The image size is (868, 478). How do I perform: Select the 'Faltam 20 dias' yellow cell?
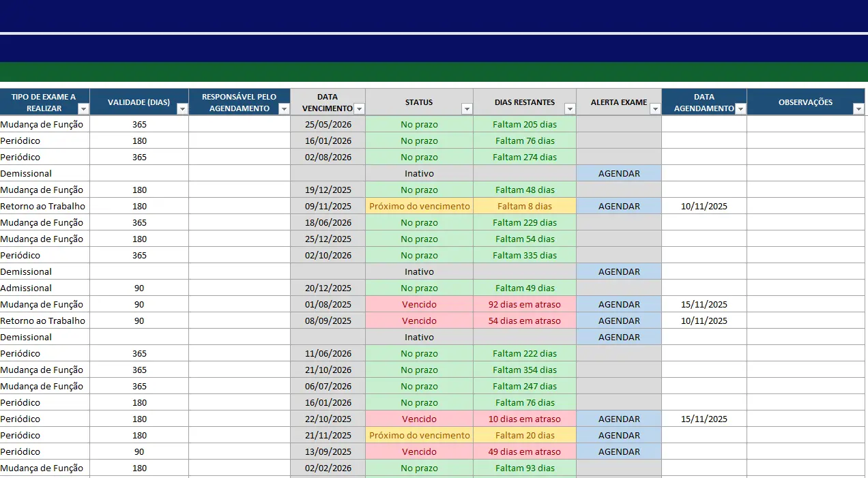pos(525,435)
